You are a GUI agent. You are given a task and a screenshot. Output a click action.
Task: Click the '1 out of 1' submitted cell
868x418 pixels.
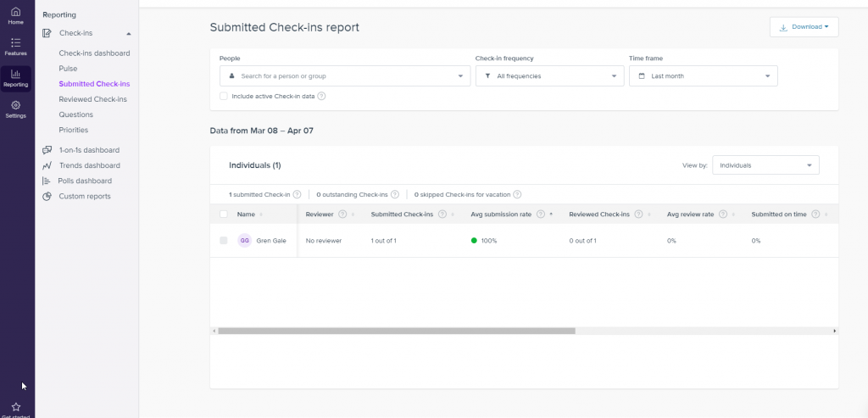[x=384, y=241]
